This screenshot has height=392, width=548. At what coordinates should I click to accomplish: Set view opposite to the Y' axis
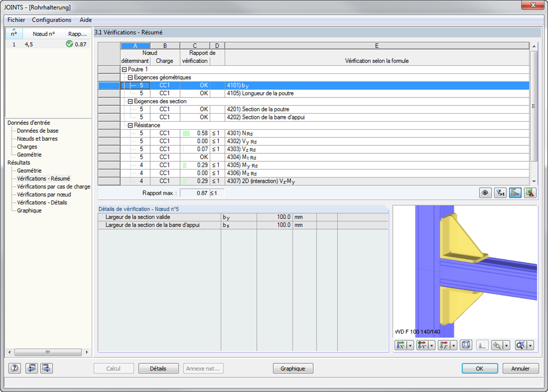pyautogui.click(x=422, y=346)
